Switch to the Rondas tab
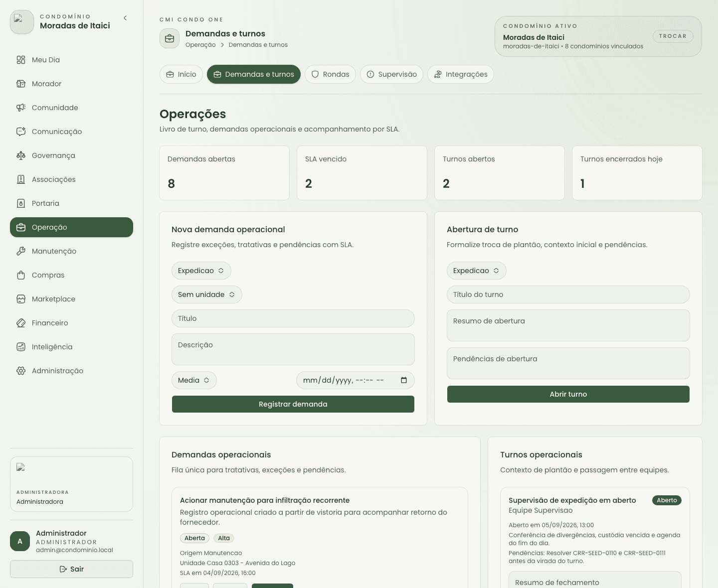 [x=331, y=74]
